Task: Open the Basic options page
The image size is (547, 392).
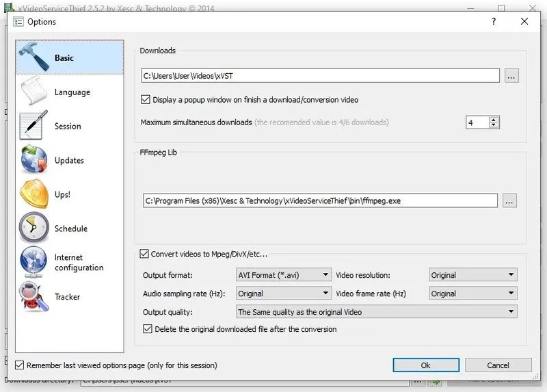Action: (x=70, y=57)
